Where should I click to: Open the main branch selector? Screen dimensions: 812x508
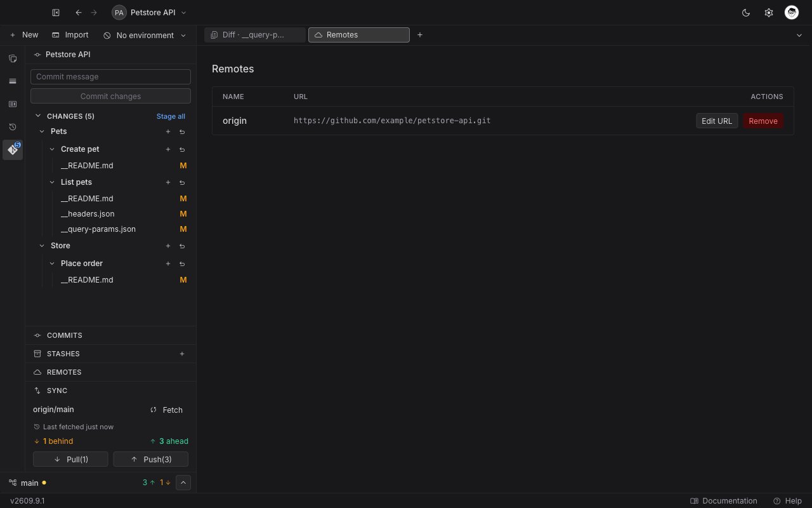27,483
